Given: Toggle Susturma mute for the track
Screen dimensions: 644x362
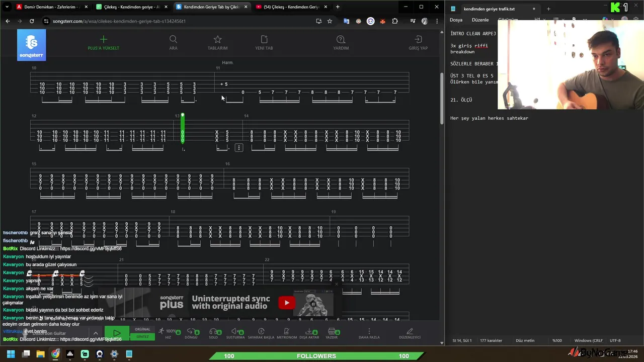Looking at the screenshot, I should pos(235,333).
